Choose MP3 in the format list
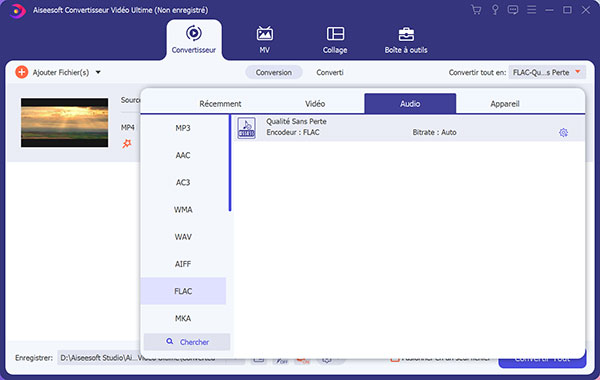This screenshot has width=600, height=380. pos(183,128)
